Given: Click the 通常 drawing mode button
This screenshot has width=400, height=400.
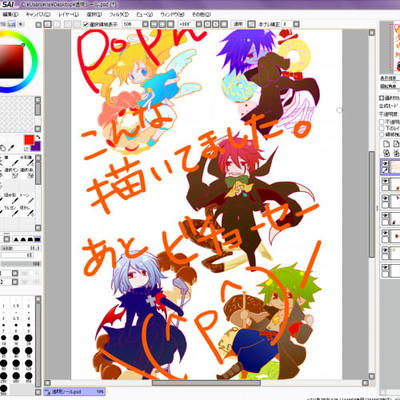Looking at the screenshot, I should [238, 24].
